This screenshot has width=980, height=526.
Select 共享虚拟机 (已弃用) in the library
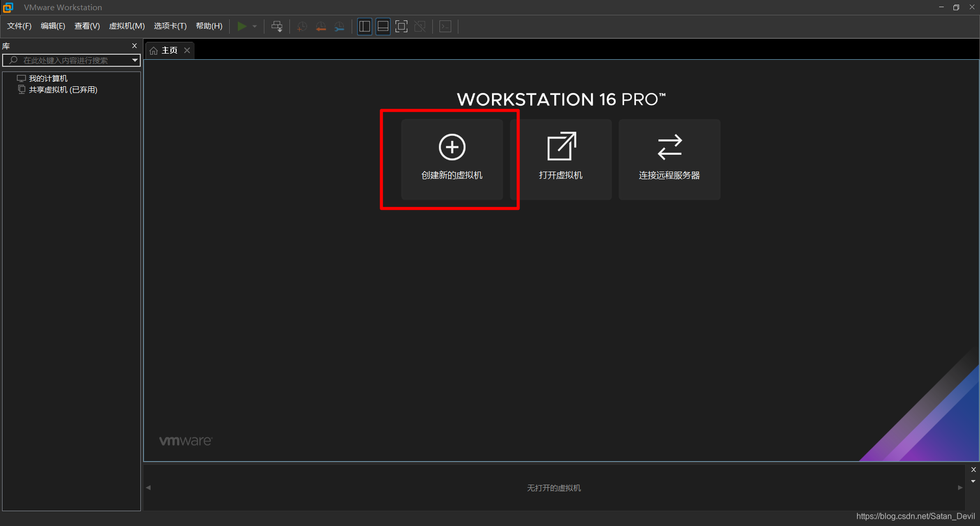(63, 89)
